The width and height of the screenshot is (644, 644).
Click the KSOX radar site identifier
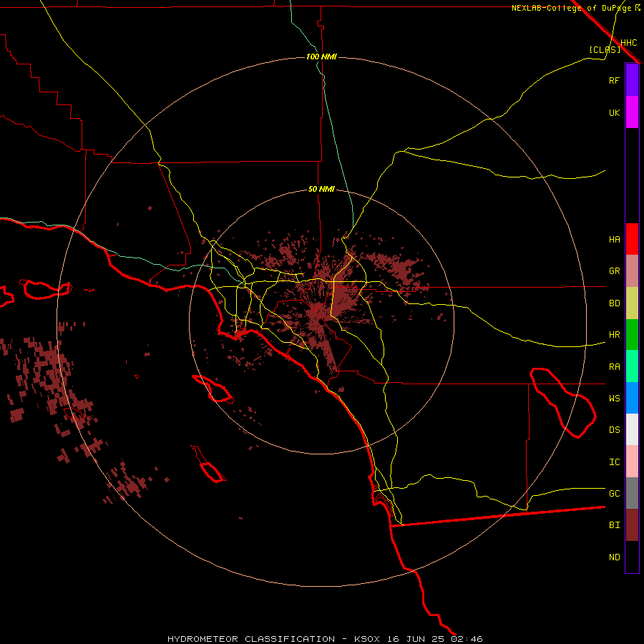pos(367,639)
